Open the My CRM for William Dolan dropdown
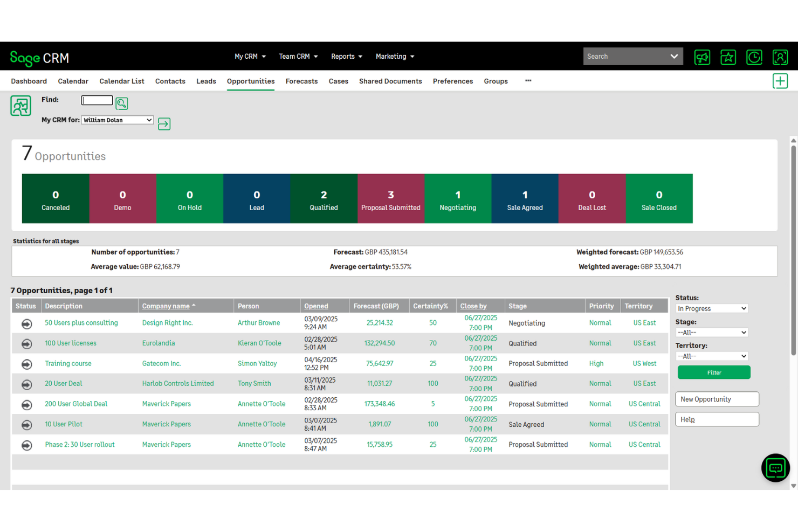The height and width of the screenshot is (532, 798). (117, 120)
